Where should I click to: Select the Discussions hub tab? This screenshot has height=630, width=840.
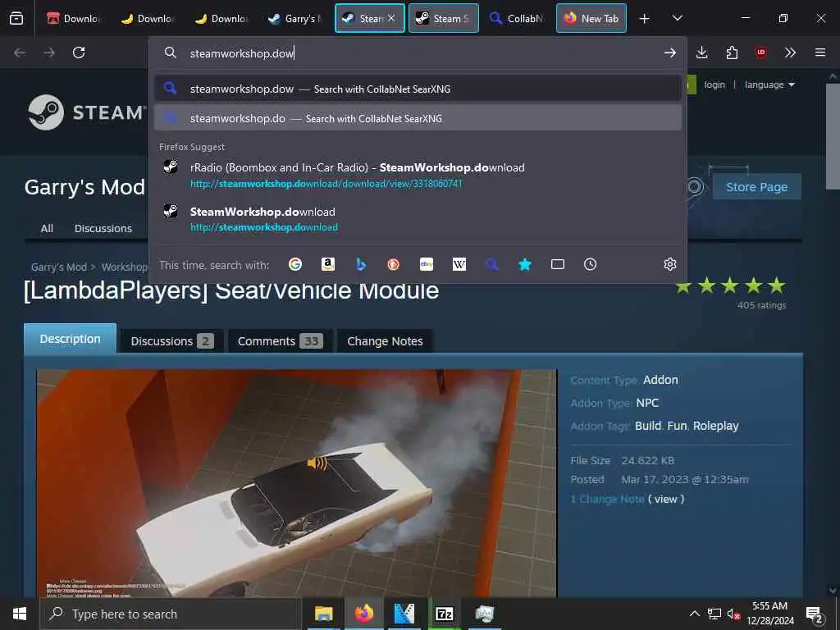103,228
